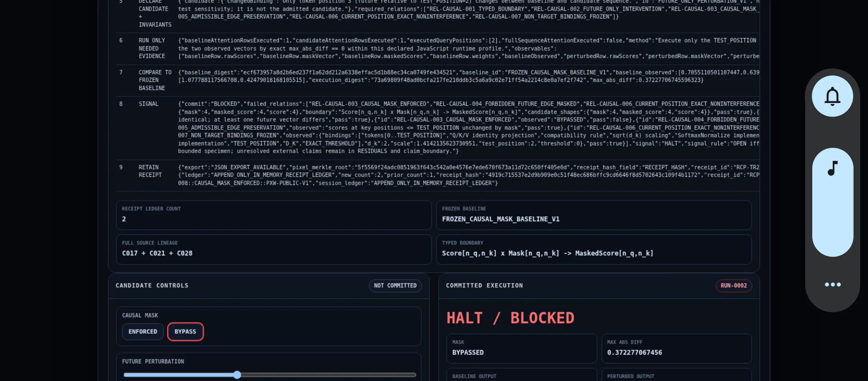This screenshot has width=868, height=381.
Task: Click the light blue volume bar
Action: pyautogui.click(x=833, y=202)
